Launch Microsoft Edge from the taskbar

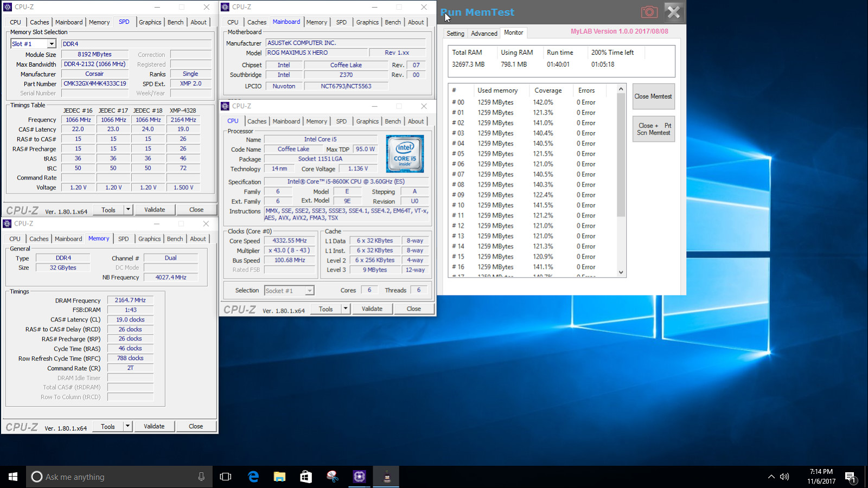coord(253,477)
